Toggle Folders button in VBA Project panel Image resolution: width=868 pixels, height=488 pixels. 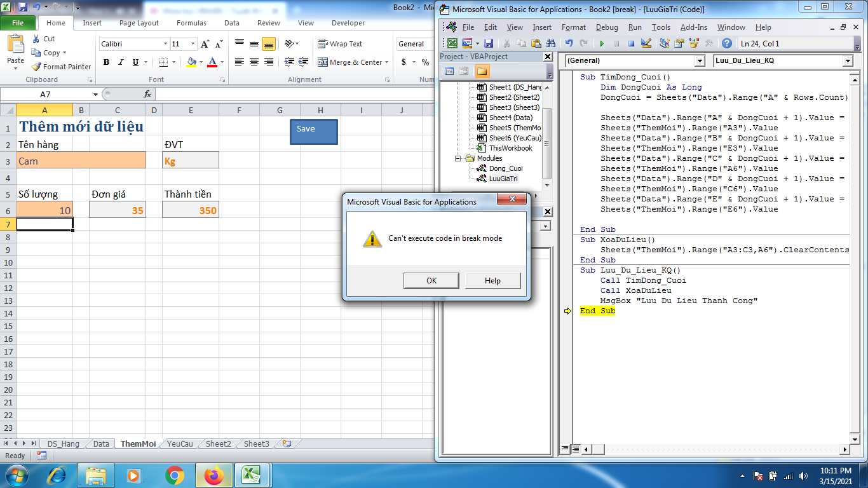tap(482, 71)
